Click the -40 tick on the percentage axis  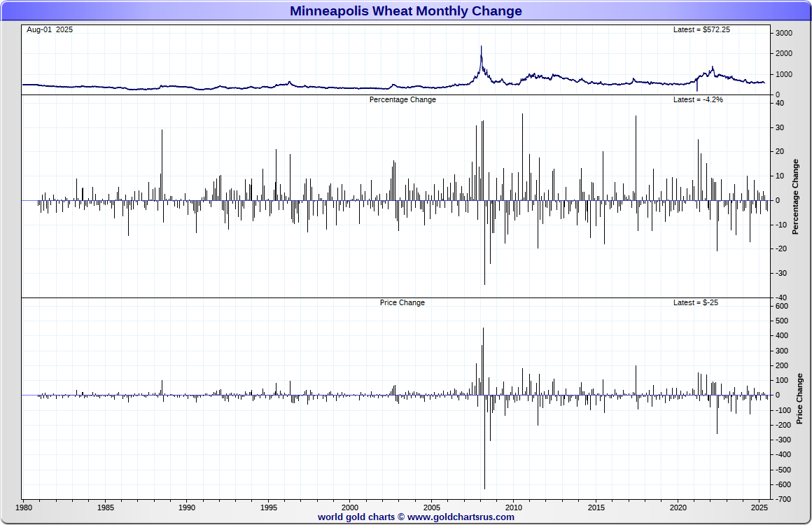coord(780,297)
